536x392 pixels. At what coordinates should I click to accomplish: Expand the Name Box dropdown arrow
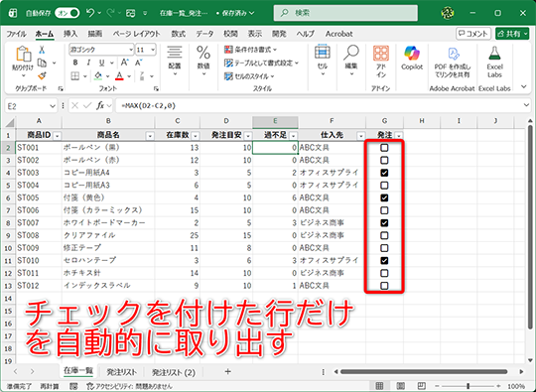pyautogui.click(x=53, y=106)
